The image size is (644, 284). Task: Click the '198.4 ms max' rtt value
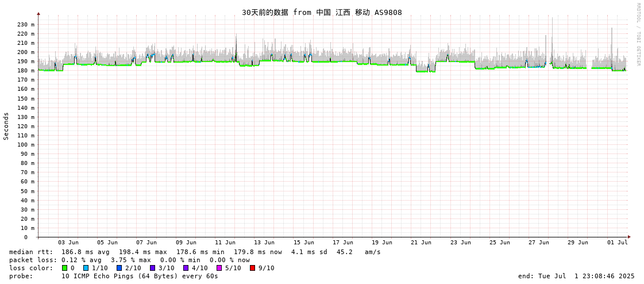click(143, 252)
